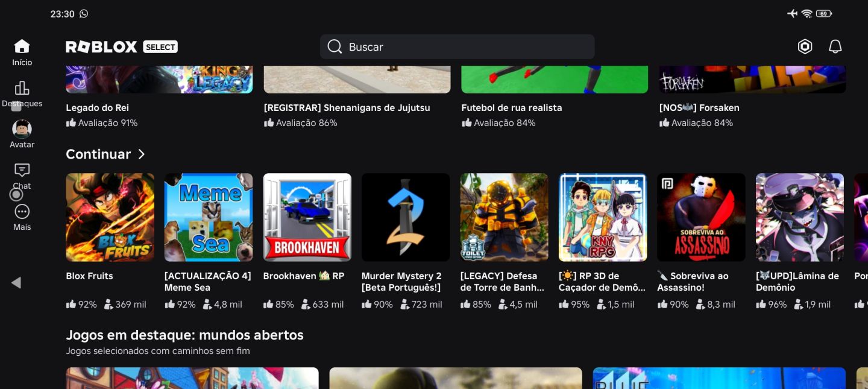Click the Jogos em destaque: mundos abertos heading

(x=184, y=335)
